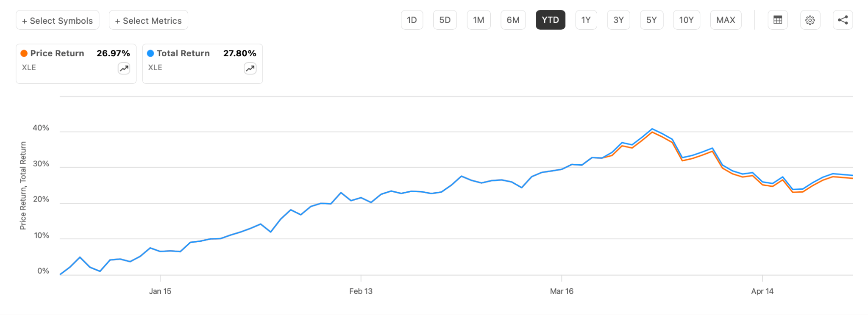
Task: Show the MAX time range
Action: 726,20
